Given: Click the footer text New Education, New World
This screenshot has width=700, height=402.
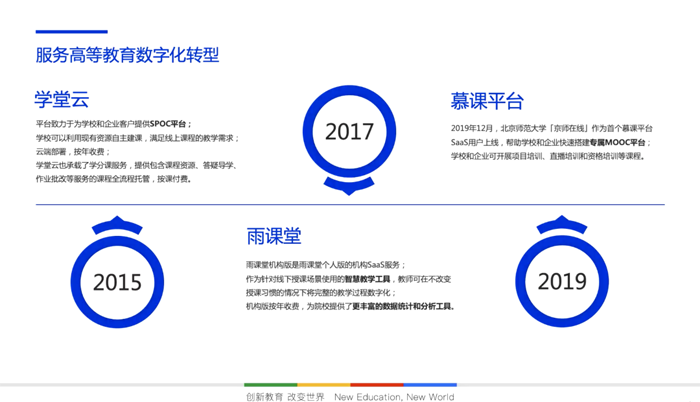Looking at the screenshot, I should (x=394, y=397).
